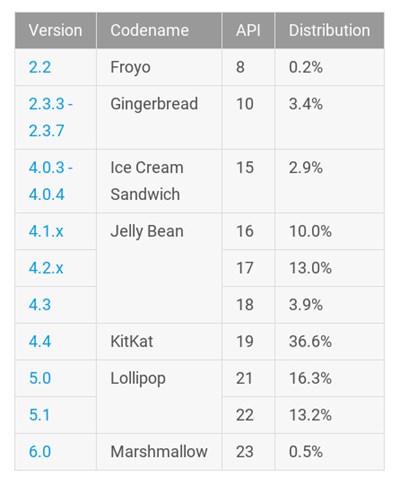This screenshot has width=400, height=485.
Task: Click the Version column header
Action: 56,30
